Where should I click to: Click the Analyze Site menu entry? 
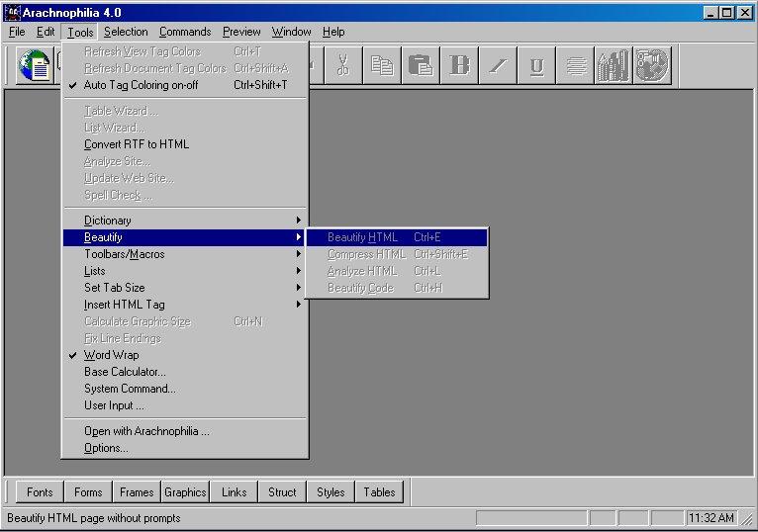click(x=186, y=161)
